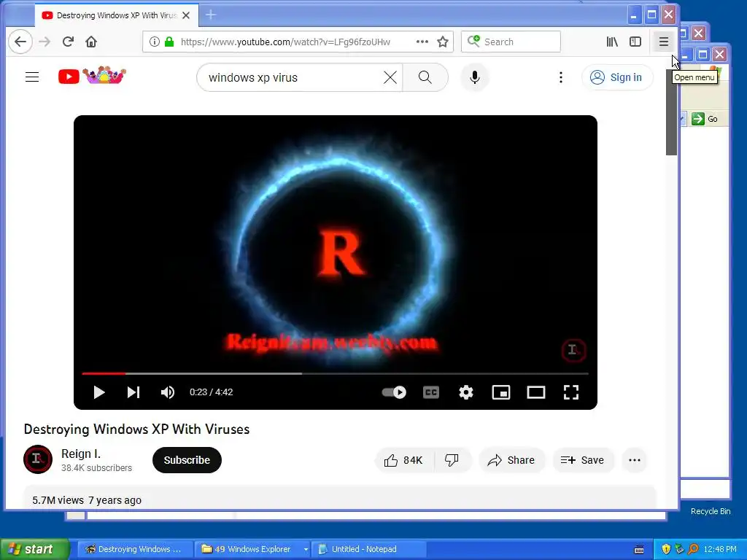Select the Destroying Windows XP browser tab
Image resolution: width=747 pixels, height=560 pixels.
(x=116, y=15)
